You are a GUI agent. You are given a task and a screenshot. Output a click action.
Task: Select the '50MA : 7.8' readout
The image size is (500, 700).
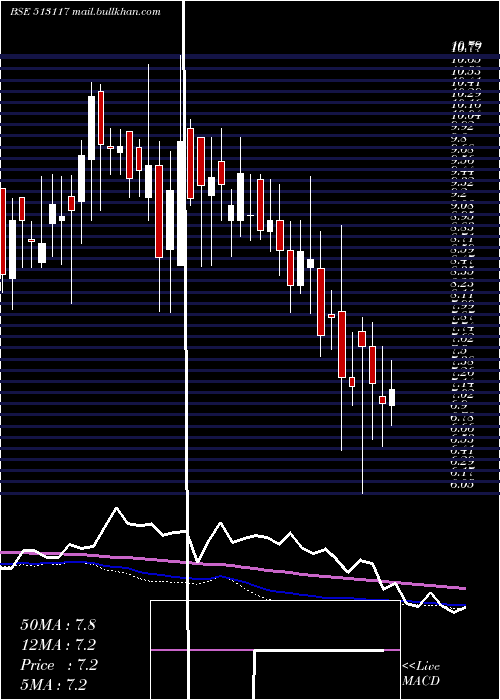(58, 625)
